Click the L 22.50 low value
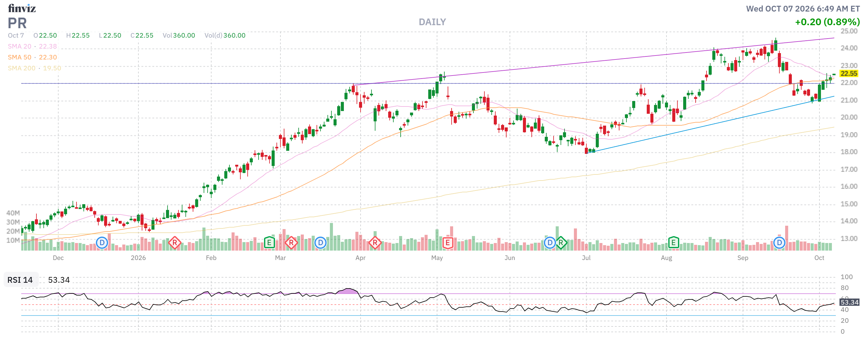This screenshot has width=868, height=341. 110,35
